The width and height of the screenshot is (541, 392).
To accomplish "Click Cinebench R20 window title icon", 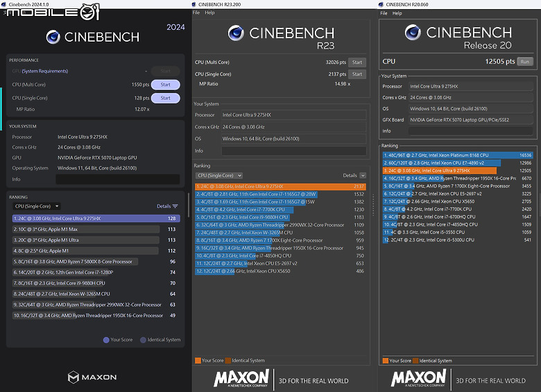I will pyautogui.click(x=381, y=4).
